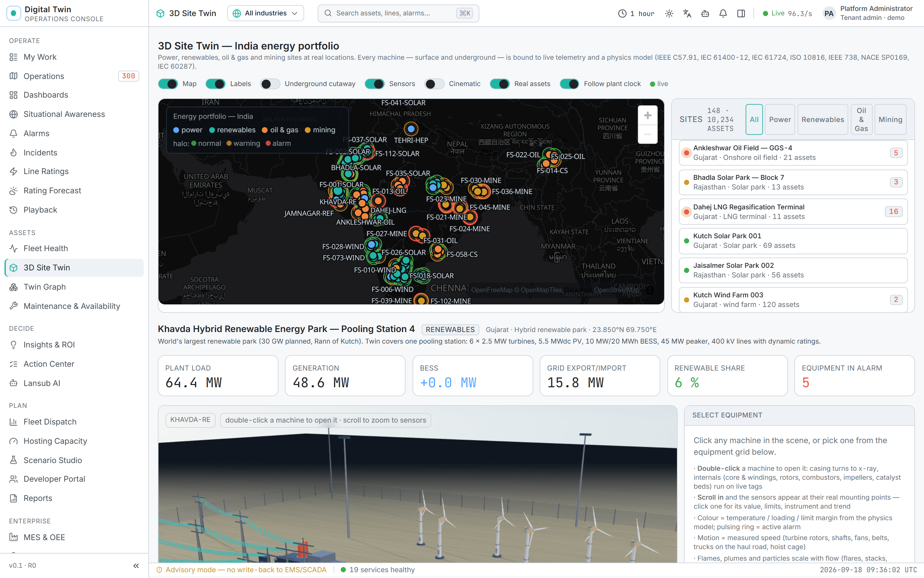The width and height of the screenshot is (924, 578).
Task: Open the All industries dropdown
Action: (265, 13)
